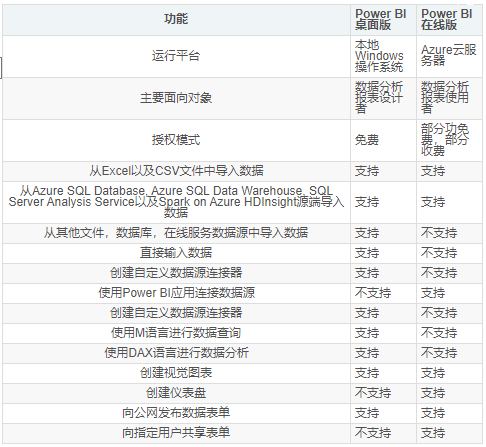Click 不支持 in the 创建仪表盘 row

(373, 393)
